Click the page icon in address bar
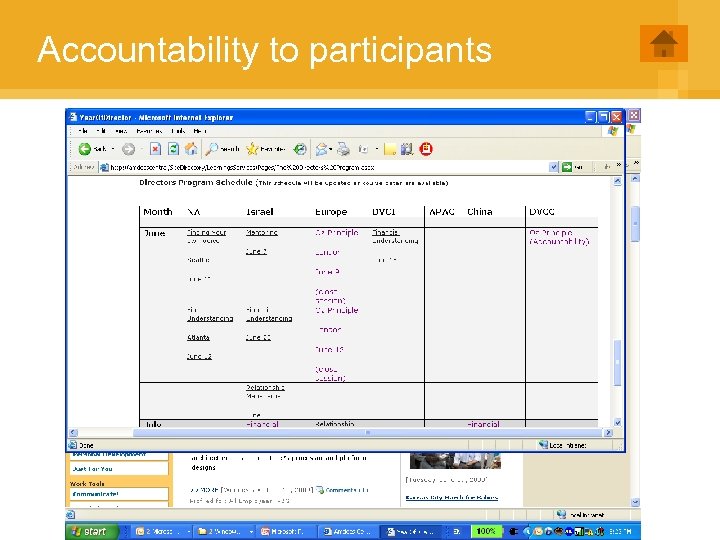Screen dimensions: 720x540 (x=104, y=168)
